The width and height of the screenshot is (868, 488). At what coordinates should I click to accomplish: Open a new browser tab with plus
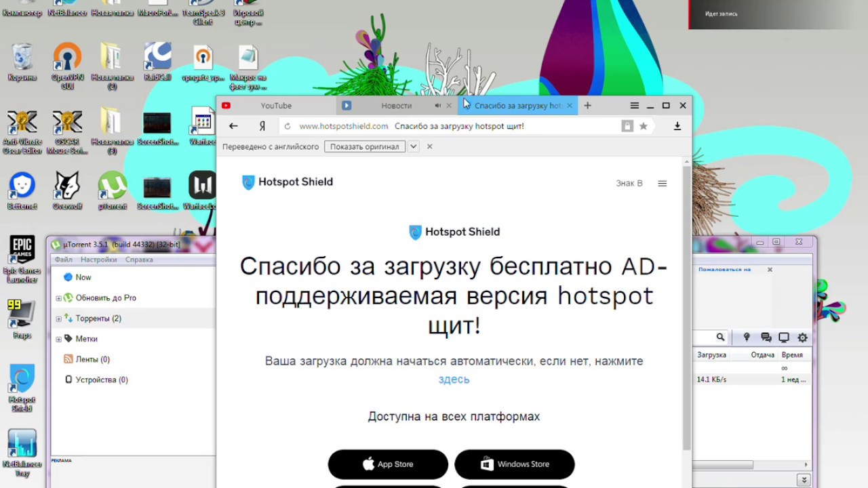pyautogui.click(x=587, y=106)
